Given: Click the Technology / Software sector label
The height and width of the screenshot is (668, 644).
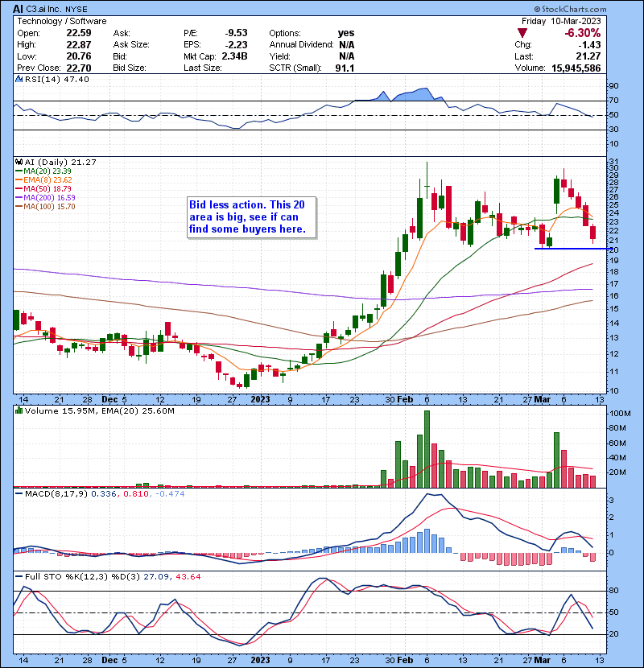Looking at the screenshot, I should coord(62,21).
